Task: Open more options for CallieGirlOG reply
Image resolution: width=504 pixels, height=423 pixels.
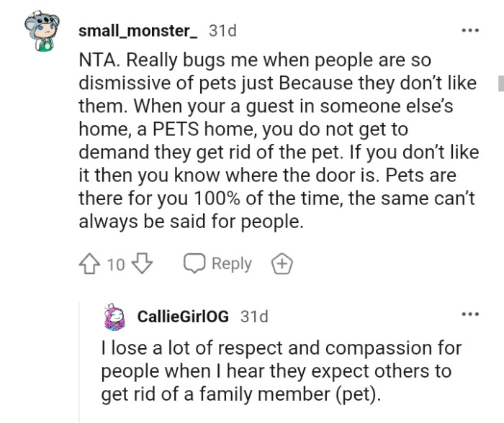Action: click(x=469, y=316)
